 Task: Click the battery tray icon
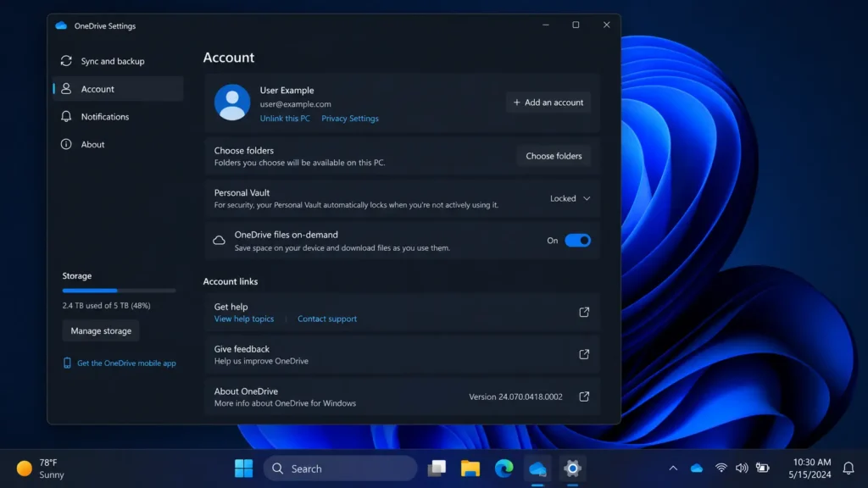point(763,468)
